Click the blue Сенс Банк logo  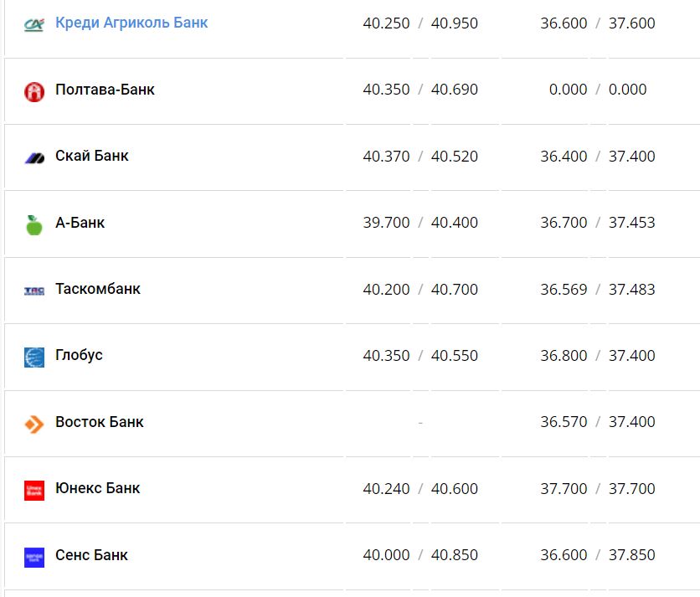(x=34, y=557)
